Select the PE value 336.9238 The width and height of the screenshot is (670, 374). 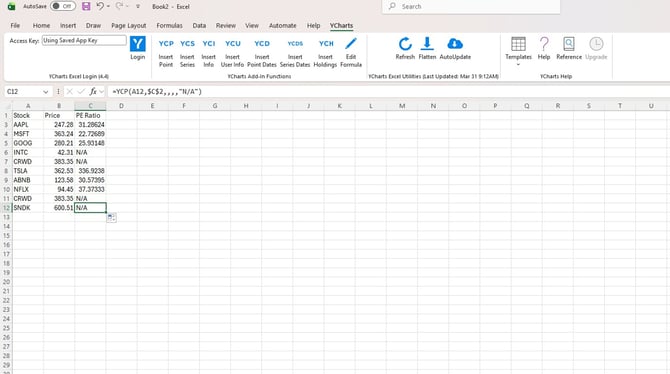point(90,171)
